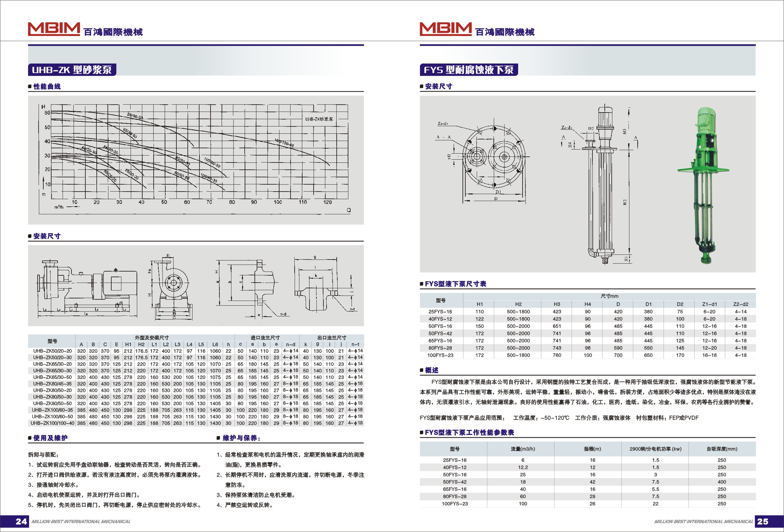Click the '出口法兰尺寸' table header
The width and height of the screenshot is (784, 532).
pos(332,338)
